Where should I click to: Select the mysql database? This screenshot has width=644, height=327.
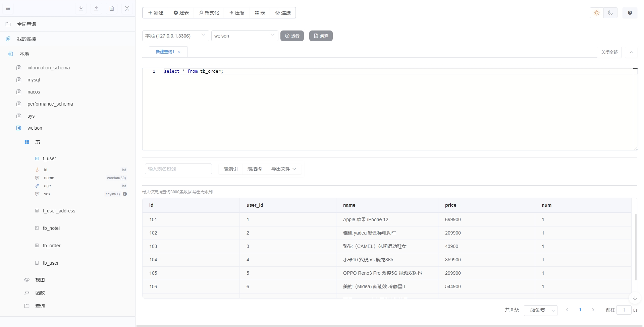34,80
